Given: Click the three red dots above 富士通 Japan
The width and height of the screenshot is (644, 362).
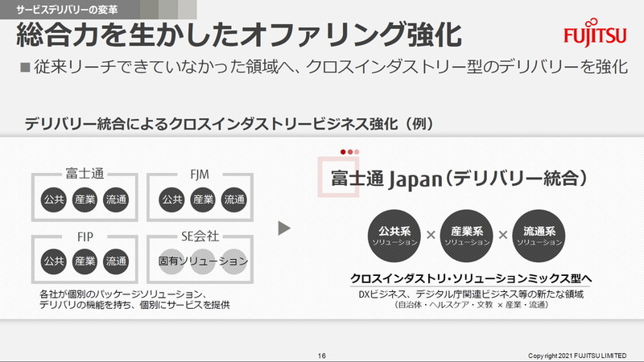Looking at the screenshot, I should pyautogui.click(x=349, y=152).
